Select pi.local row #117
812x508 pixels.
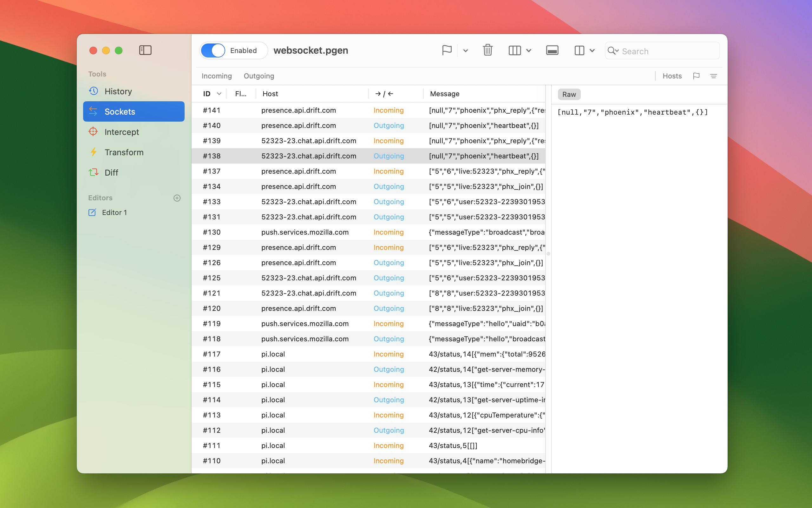coord(368,354)
